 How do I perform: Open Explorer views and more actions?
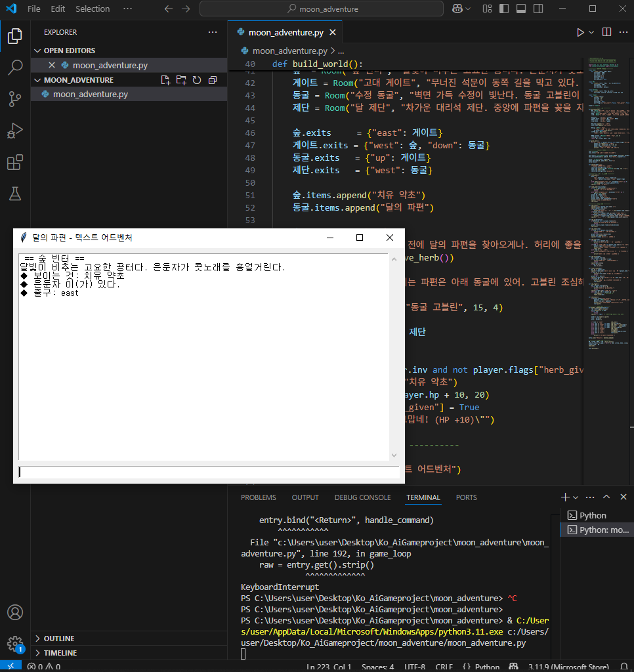(x=213, y=32)
